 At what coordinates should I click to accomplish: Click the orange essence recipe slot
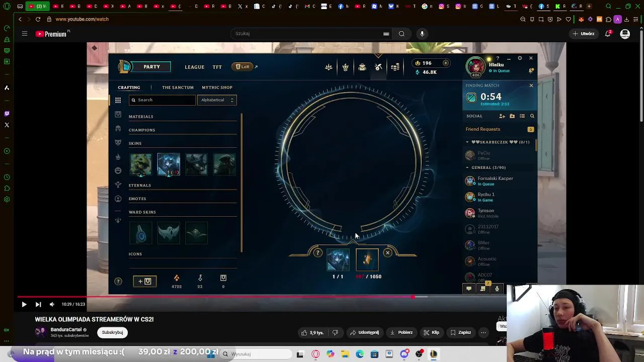(x=367, y=260)
